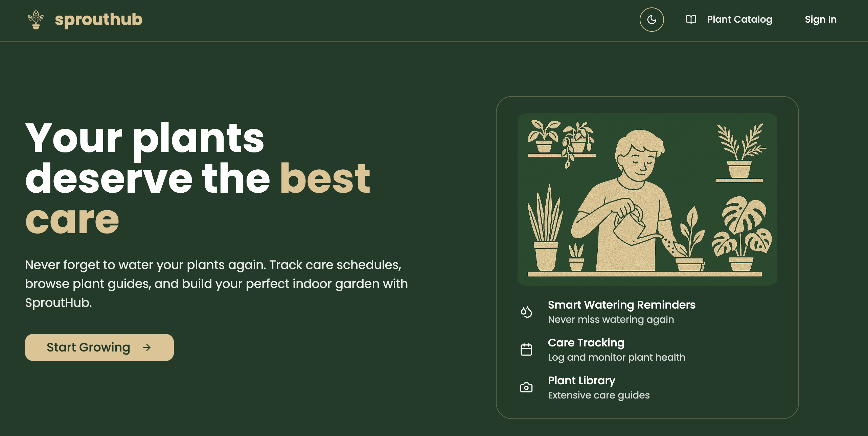Click the calendar Care Tracking icon

526,349
